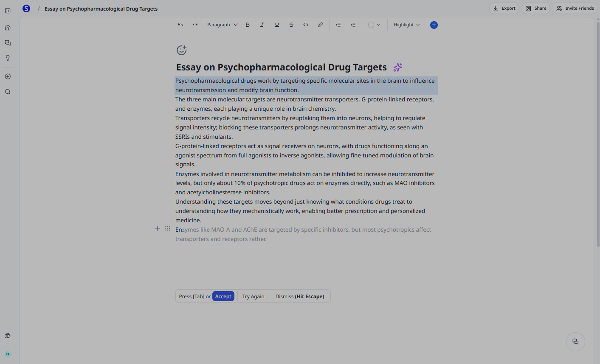
Task: Insert a code block via the toolbar
Action: coord(305,25)
